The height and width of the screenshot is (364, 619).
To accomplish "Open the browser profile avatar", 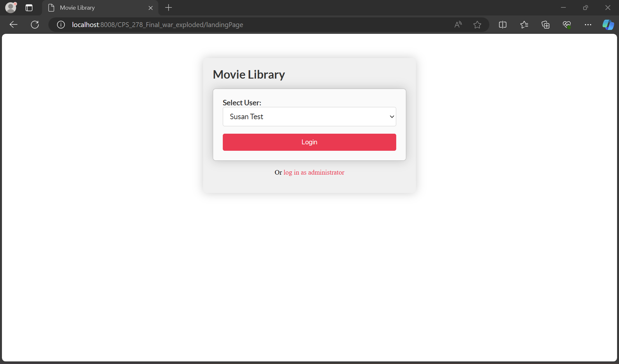I will pos(11,7).
